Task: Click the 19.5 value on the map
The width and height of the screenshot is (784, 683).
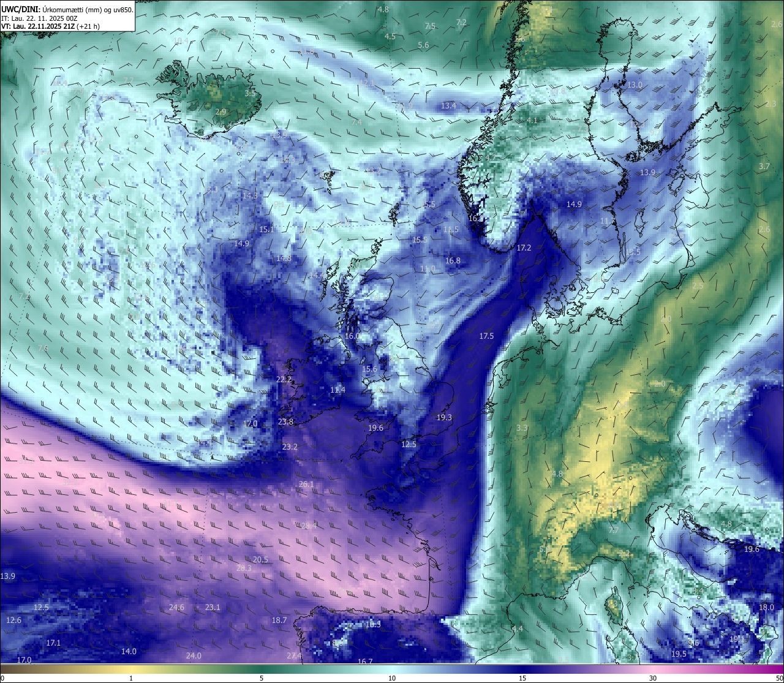Action: click(x=679, y=654)
